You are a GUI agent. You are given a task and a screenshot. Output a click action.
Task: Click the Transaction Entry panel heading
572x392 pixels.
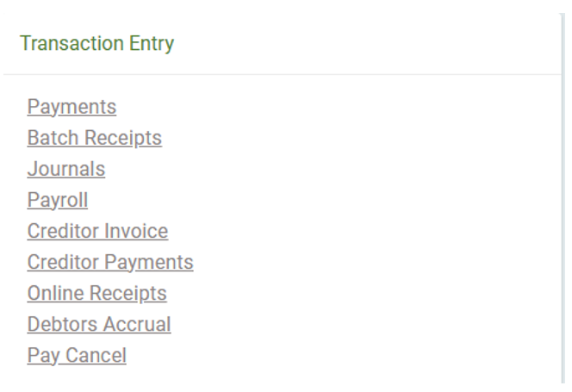pos(97,43)
